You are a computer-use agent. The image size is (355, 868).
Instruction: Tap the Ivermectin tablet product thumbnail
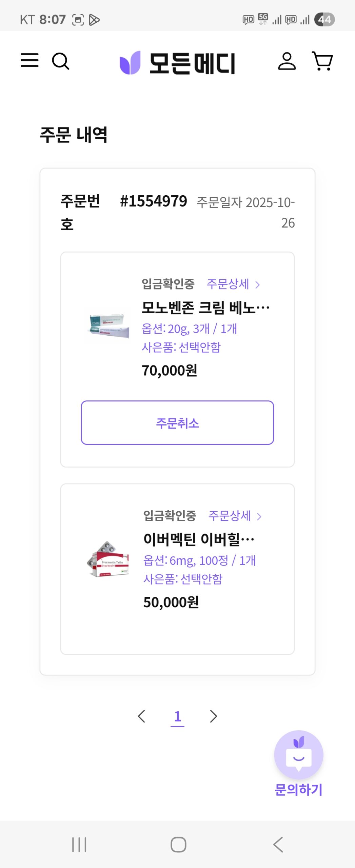pyautogui.click(x=109, y=559)
